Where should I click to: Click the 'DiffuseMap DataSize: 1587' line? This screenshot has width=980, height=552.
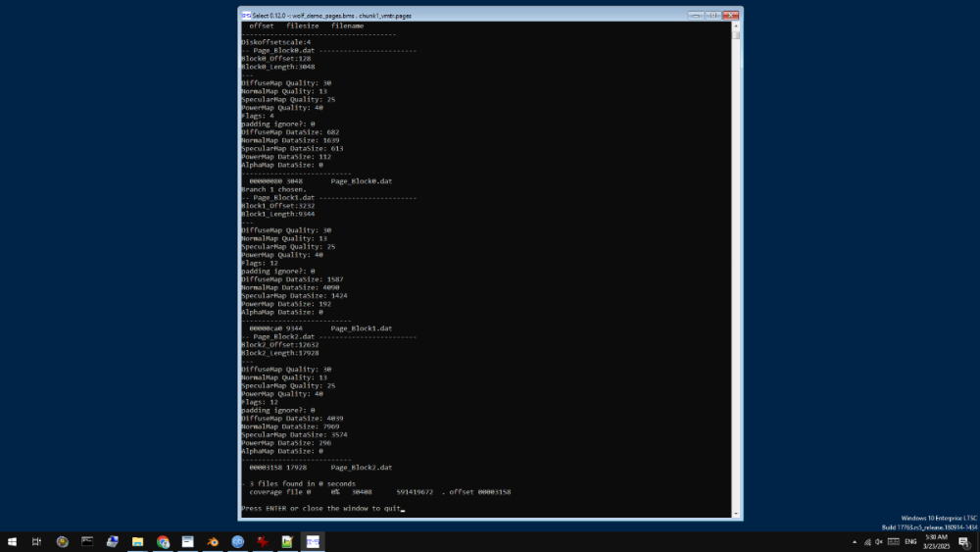[x=292, y=279]
